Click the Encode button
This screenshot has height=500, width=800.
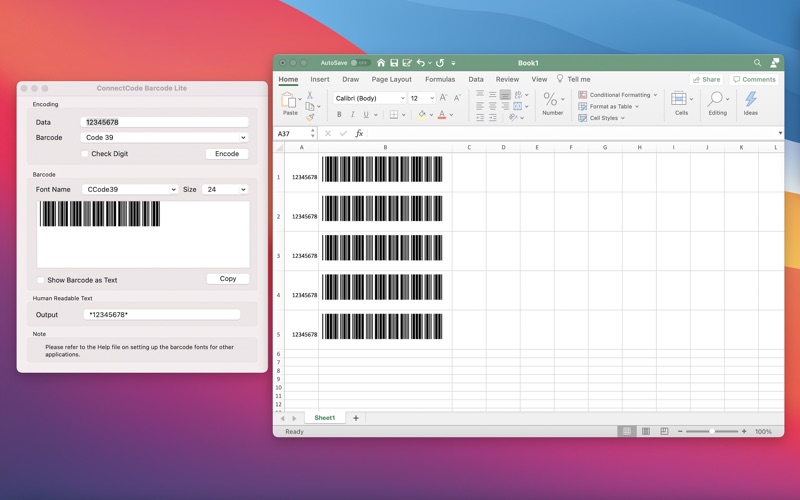[227, 154]
